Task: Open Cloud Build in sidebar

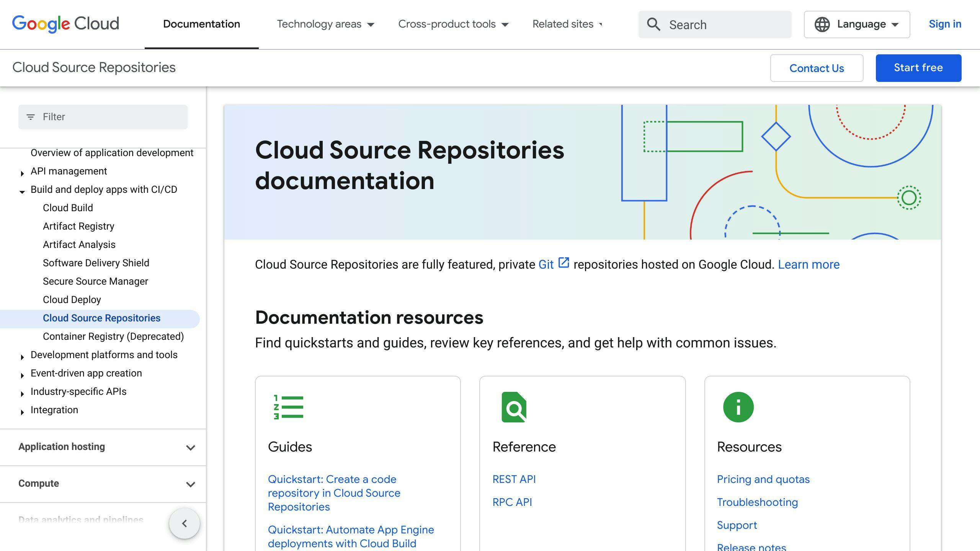Action: pyautogui.click(x=68, y=208)
